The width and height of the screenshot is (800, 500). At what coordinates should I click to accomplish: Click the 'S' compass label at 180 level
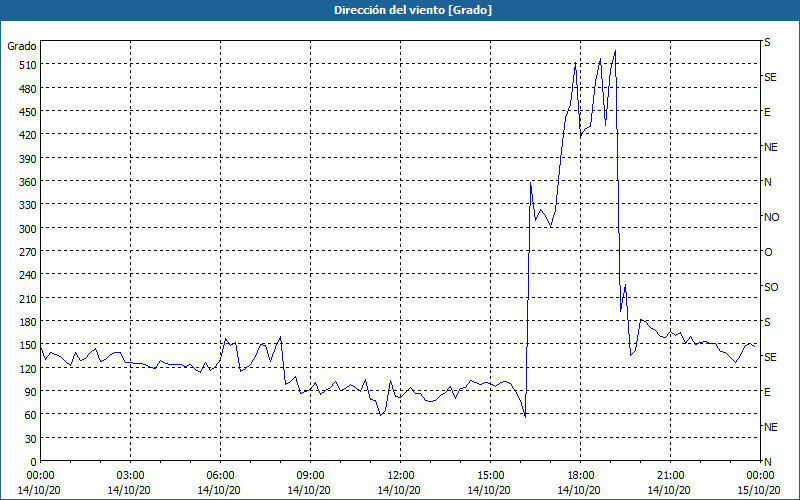(767, 322)
